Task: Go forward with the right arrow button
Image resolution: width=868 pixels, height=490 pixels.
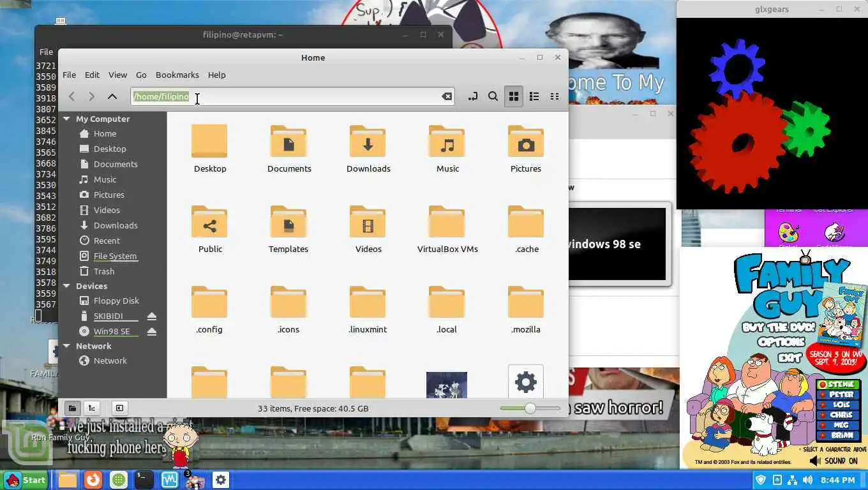Action: coord(92,96)
